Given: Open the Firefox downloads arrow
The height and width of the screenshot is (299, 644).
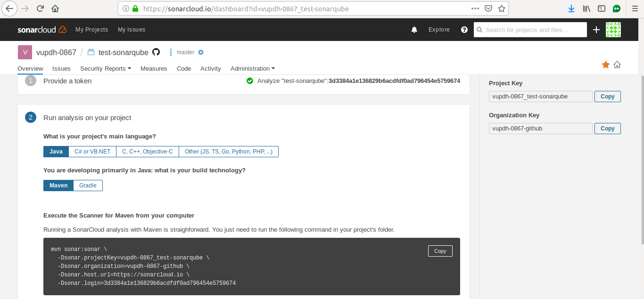Looking at the screenshot, I should tap(571, 8).
